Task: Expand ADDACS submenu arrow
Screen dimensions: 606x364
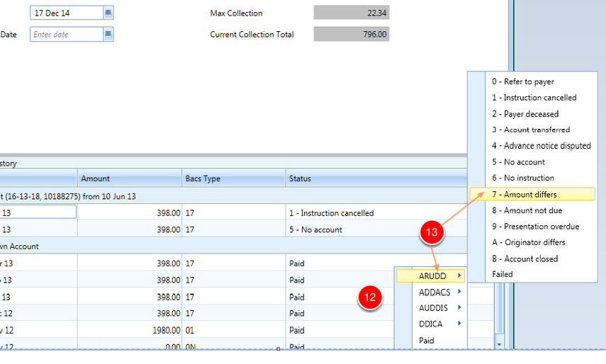Action: pyautogui.click(x=459, y=292)
